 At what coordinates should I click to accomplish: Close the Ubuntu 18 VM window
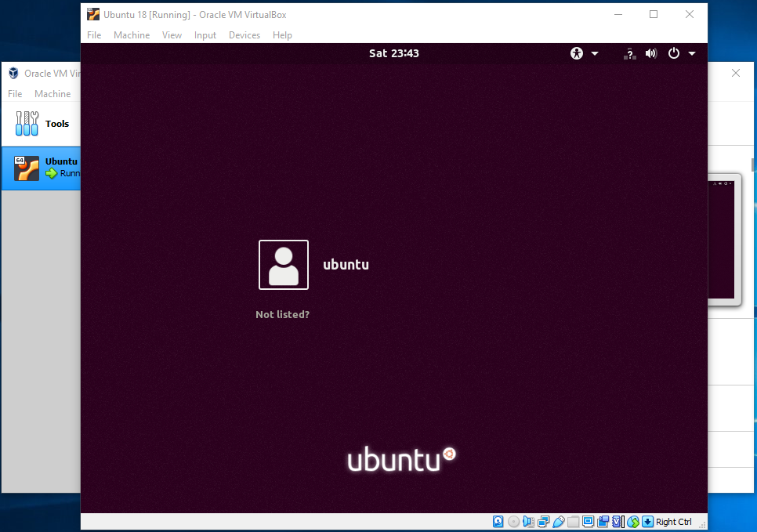pyautogui.click(x=690, y=14)
